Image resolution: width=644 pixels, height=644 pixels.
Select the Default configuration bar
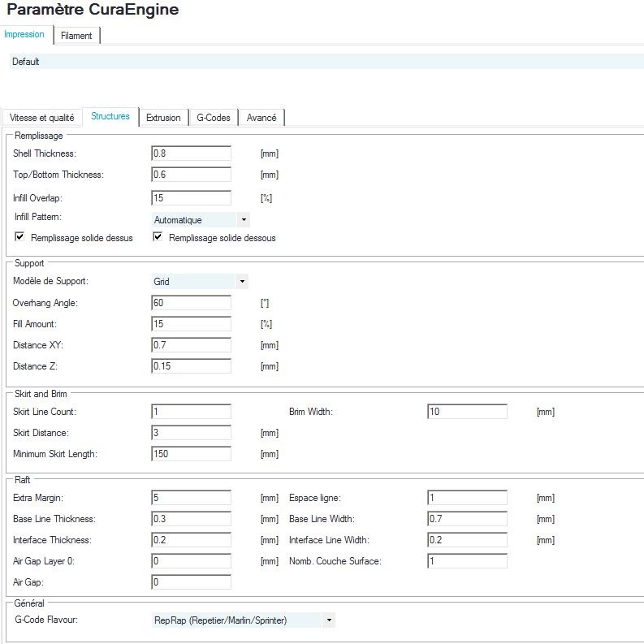point(325,62)
